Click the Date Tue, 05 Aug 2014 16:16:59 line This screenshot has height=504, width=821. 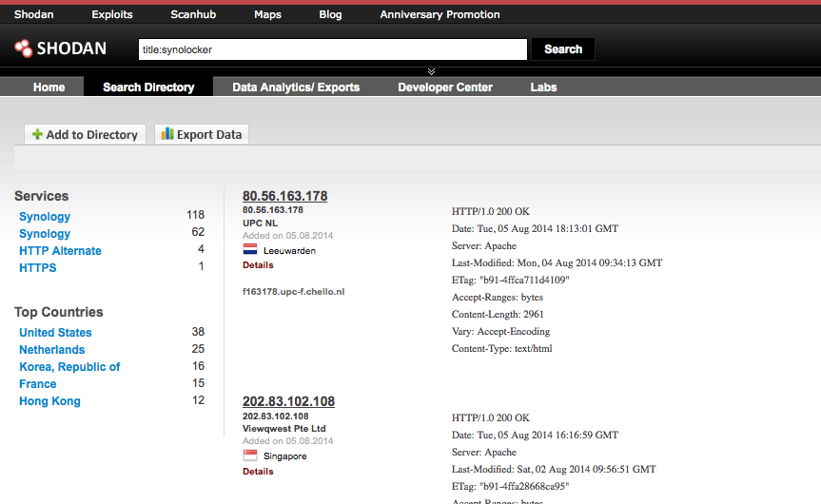point(535,435)
